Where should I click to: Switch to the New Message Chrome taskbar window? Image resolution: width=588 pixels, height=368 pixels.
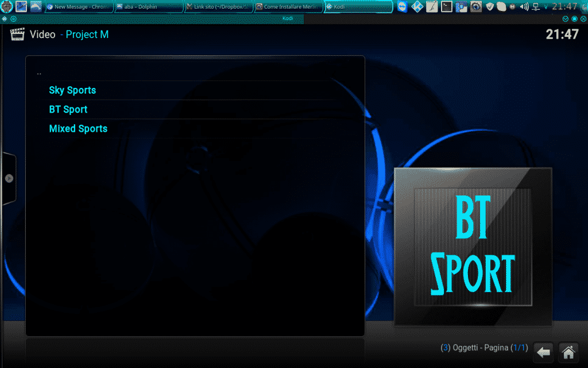pyautogui.click(x=79, y=7)
